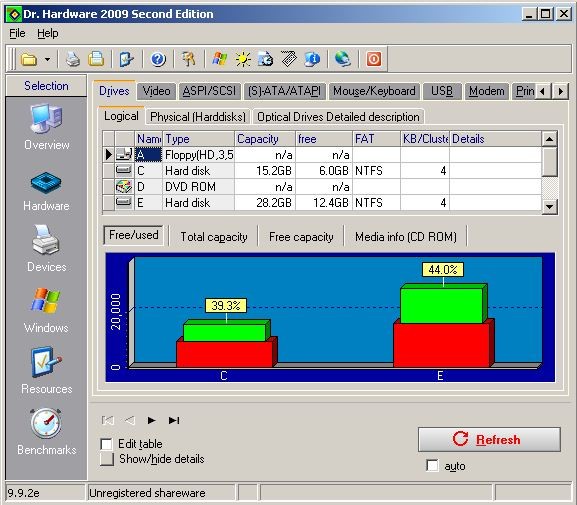Click the red used segment of bar C
Screen dimensions: 577x505
(224, 354)
